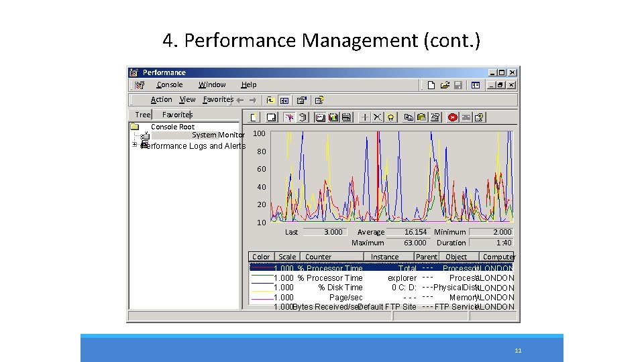The height and width of the screenshot is (362, 644).
Task: Click the Average value field 16.154
Action: click(x=409, y=232)
